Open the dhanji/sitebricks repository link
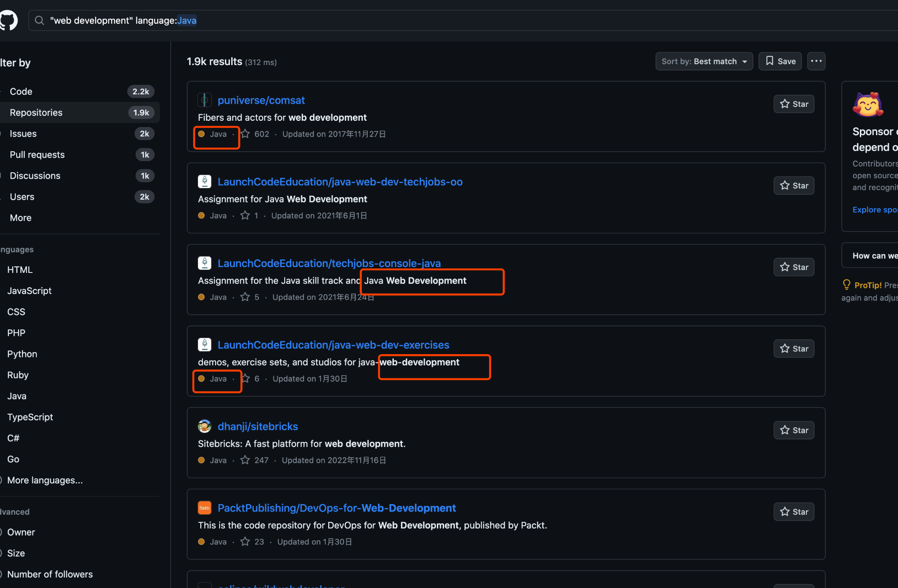898x588 pixels. (258, 427)
